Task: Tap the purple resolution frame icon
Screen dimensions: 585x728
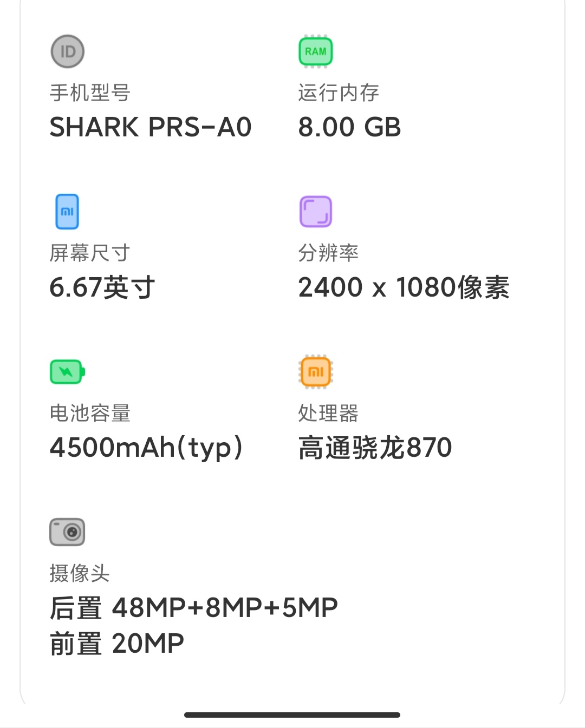Action: click(316, 212)
